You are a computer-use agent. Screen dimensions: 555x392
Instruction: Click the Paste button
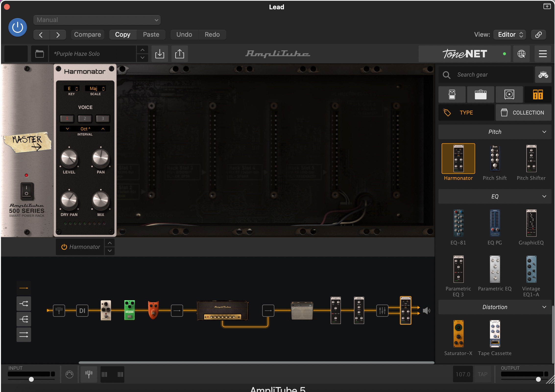coord(151,35)
